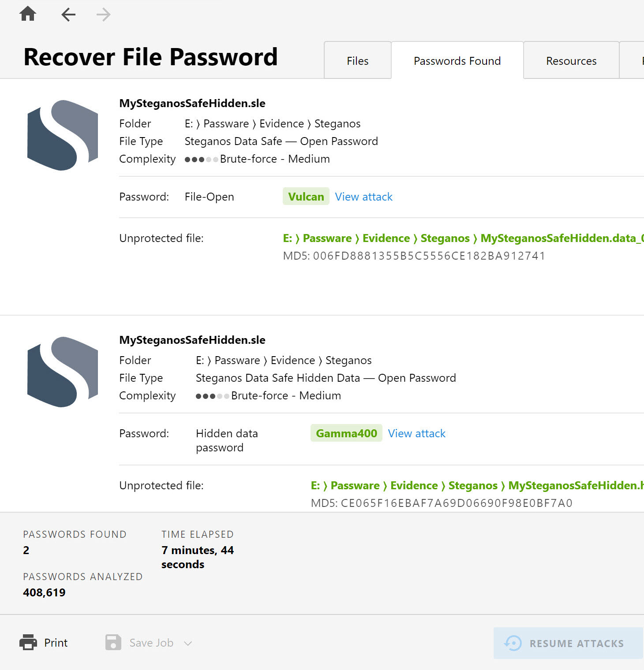The height and width of the screenshot is (670, 644).
Task: Click the back navigation arrow
Action: pos(68,14)
